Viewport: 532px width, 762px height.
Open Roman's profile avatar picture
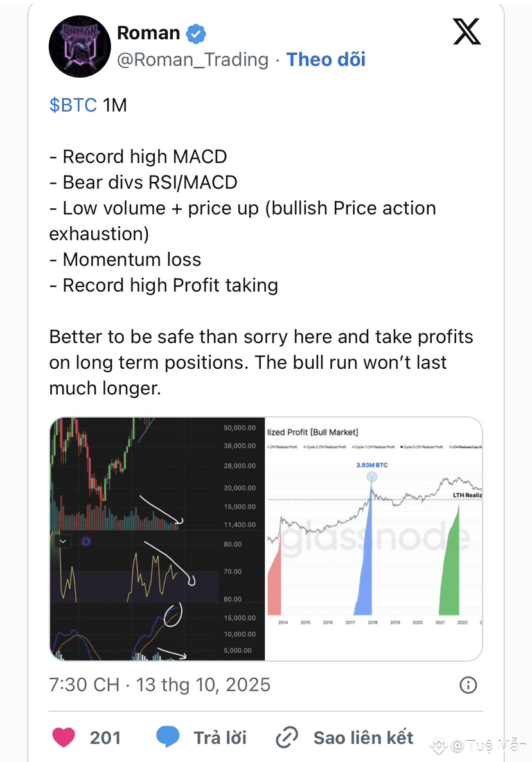[77, 46]
